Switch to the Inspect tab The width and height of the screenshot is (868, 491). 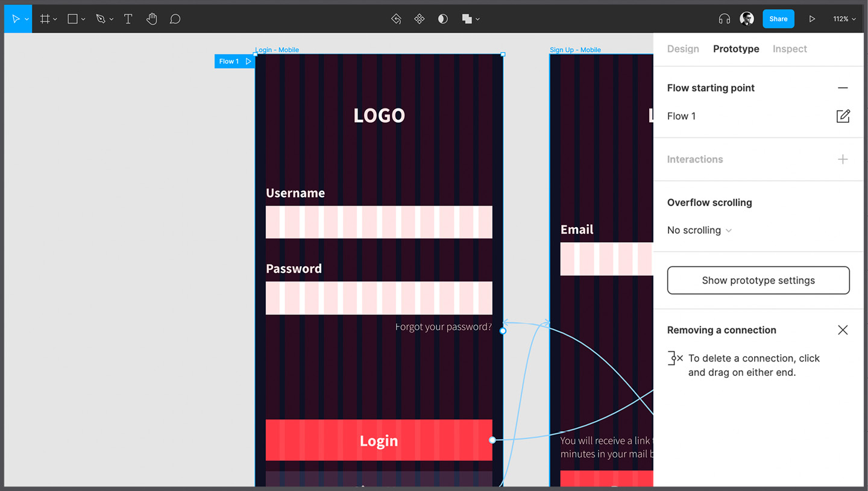790,49
